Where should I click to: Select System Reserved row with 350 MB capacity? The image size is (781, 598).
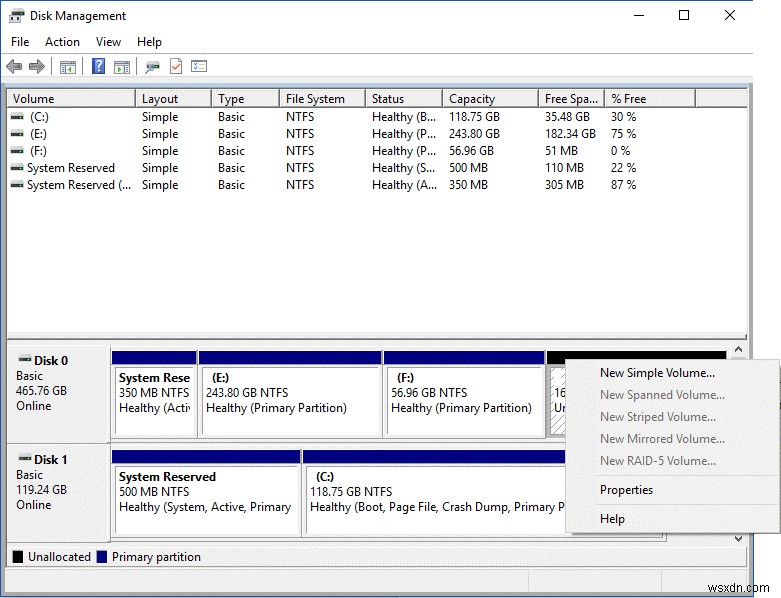click(x=377, y=185)
